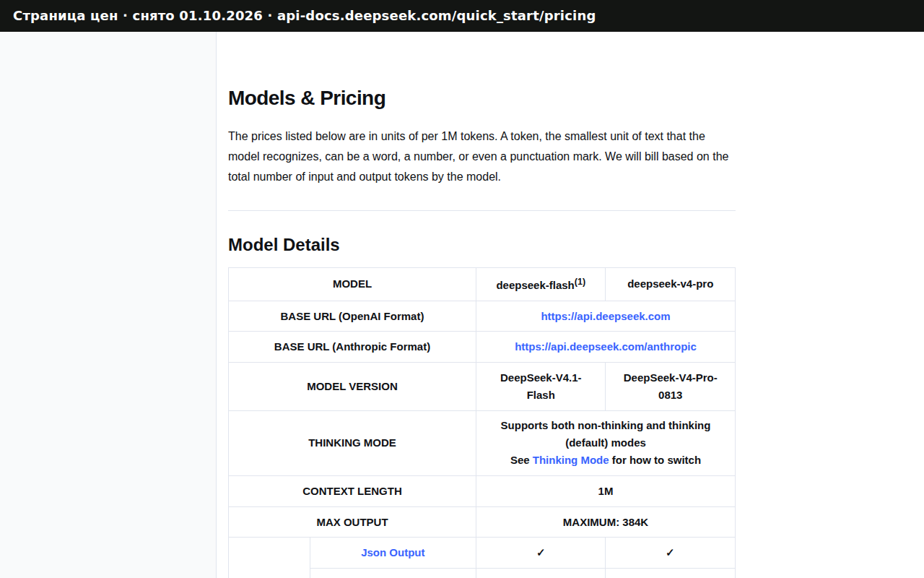Click the MAX OUTPUT row label
This screenshot has width=924, height=578.
(x=352, y=522)
